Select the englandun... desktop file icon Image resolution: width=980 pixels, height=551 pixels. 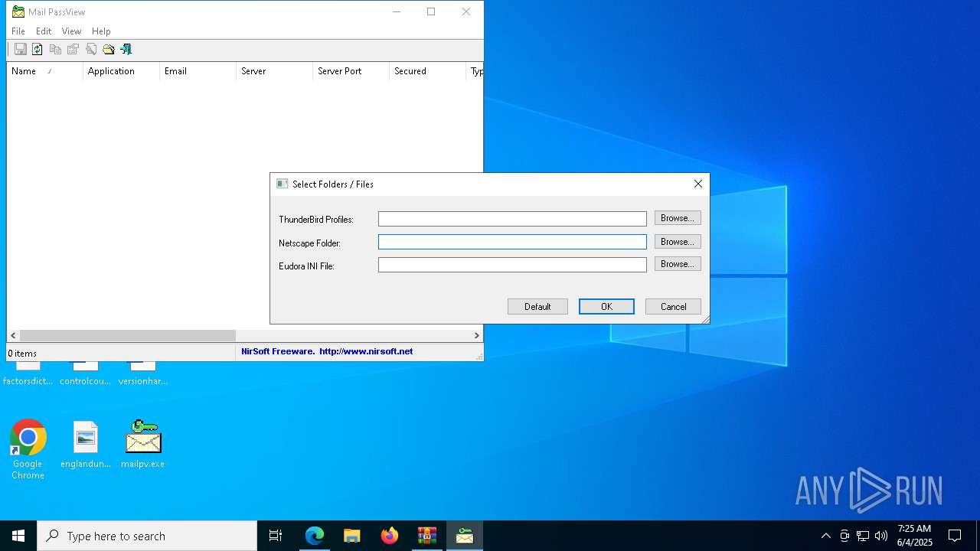tap(86, 445)
